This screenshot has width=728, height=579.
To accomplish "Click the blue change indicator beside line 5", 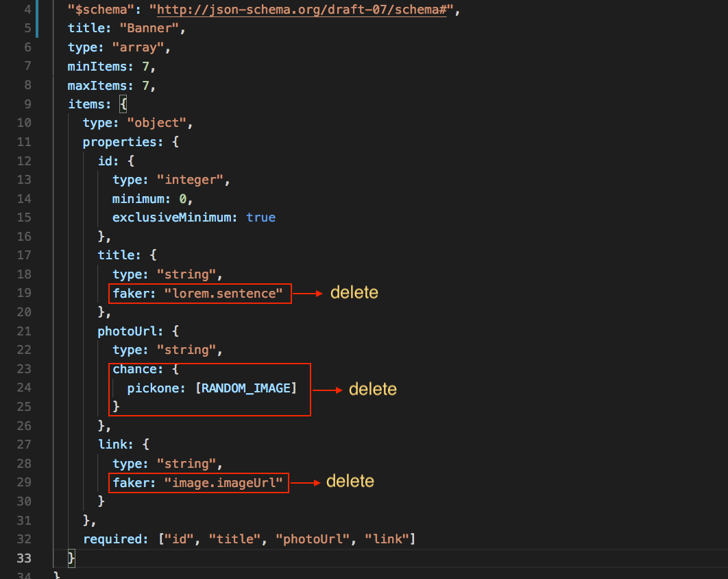I will (37, 28).
